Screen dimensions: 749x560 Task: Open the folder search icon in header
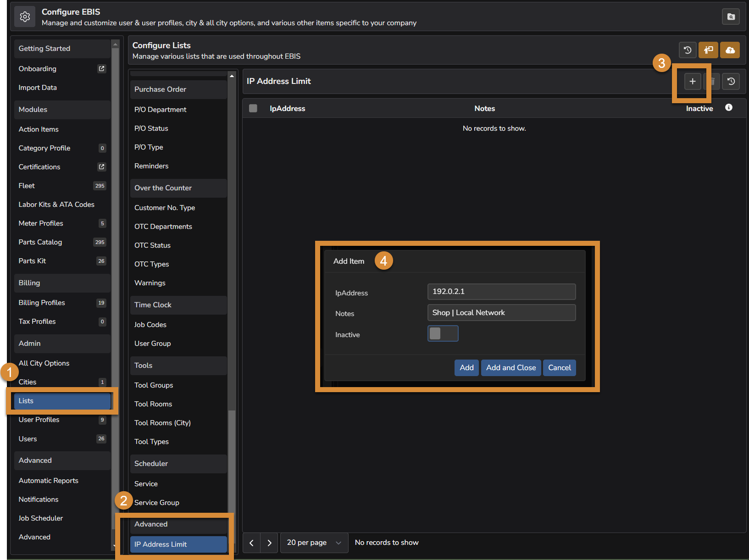(x=731, y=17)
